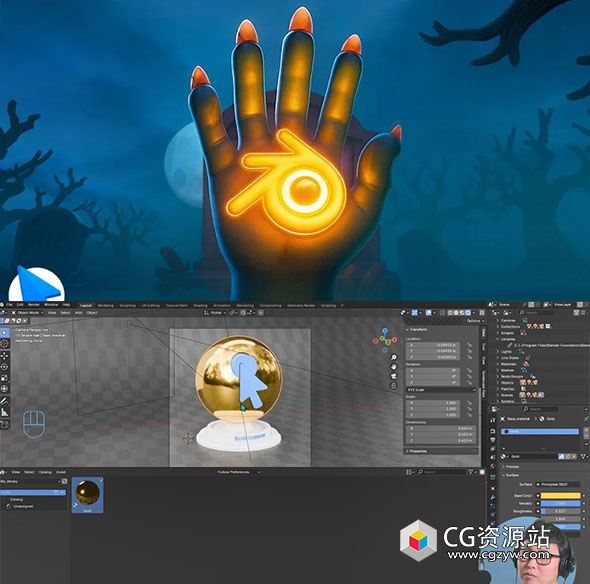
Task: Adjust the Roughness slider
Action: pyautogui.click(x=560, y=511)
